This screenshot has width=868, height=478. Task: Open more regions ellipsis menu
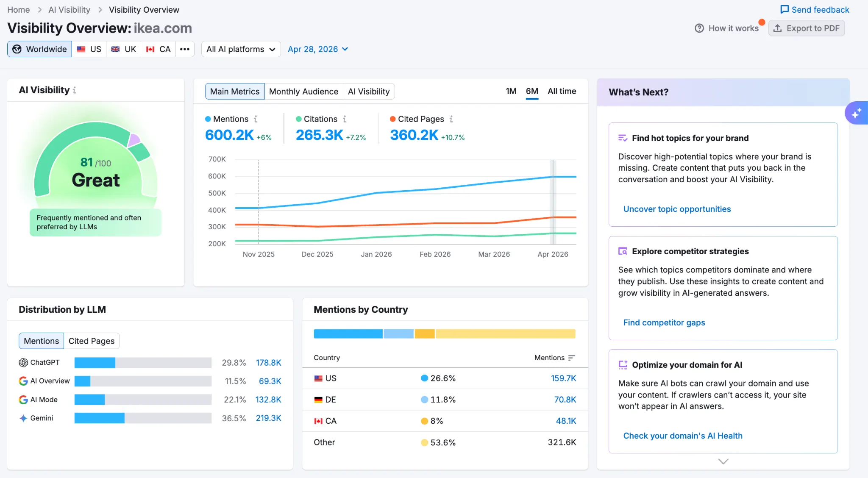185,49
